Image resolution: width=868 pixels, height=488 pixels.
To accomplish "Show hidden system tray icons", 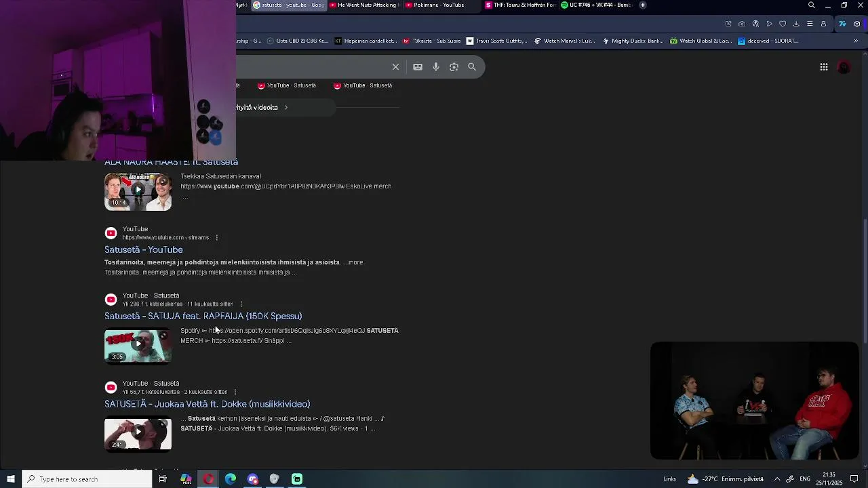I will click(x=777, y=479).
